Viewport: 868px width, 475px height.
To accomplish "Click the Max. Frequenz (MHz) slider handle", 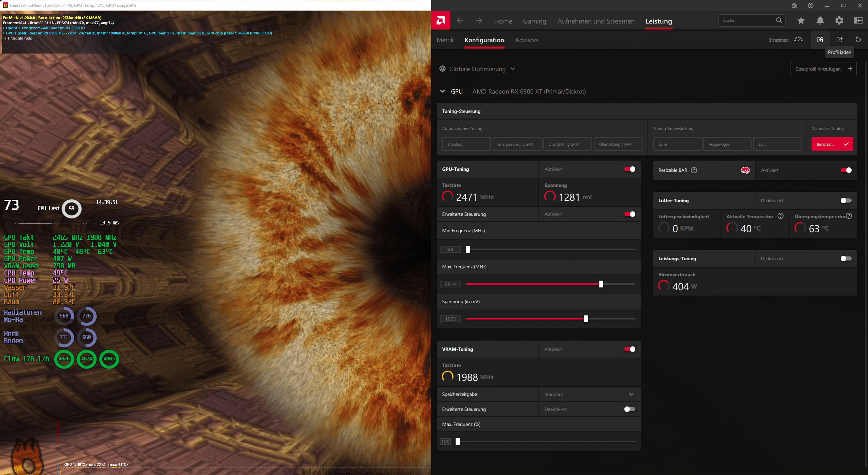I will 601,284.
